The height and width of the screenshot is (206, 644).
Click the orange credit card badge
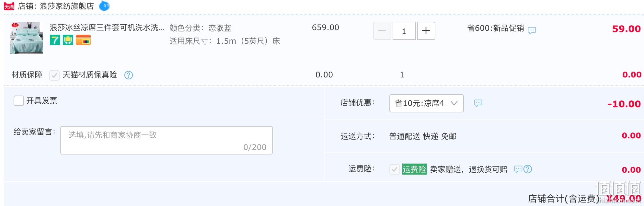pyautogui.click(x=83, y=40)
